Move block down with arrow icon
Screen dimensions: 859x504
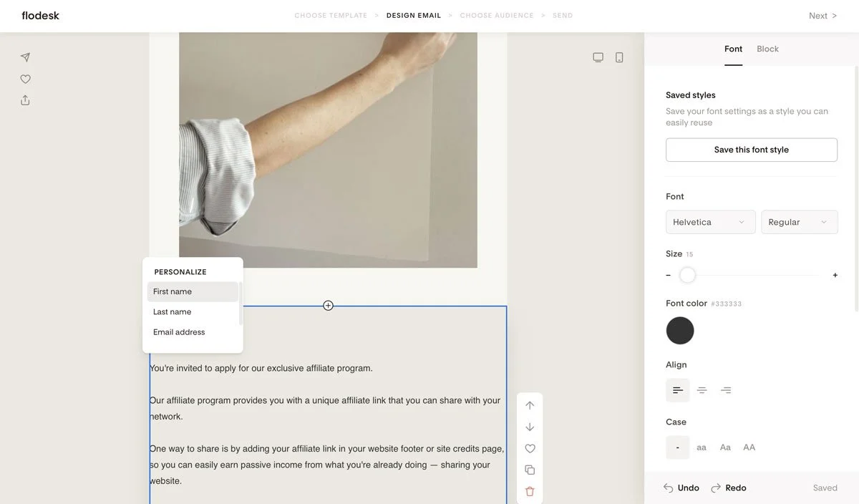pyautogui.click(x=530, y=427)
